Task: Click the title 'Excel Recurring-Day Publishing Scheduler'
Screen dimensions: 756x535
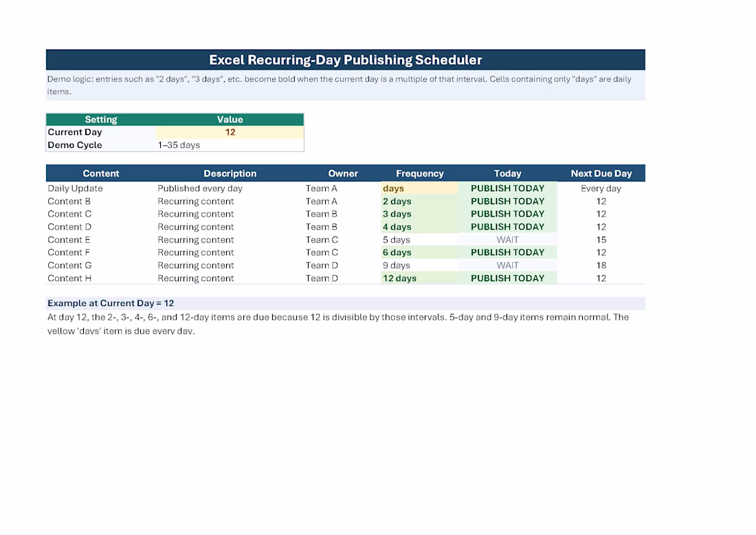Action: [x=345, y=60]
